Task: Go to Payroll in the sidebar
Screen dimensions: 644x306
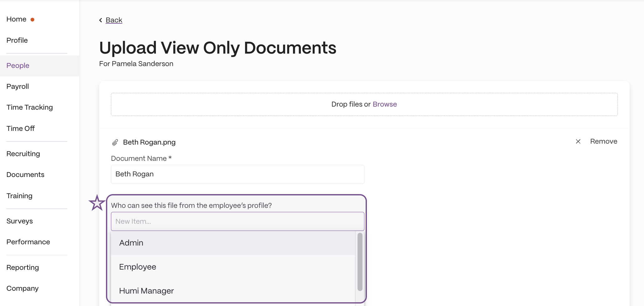Action: pos(18,87)
